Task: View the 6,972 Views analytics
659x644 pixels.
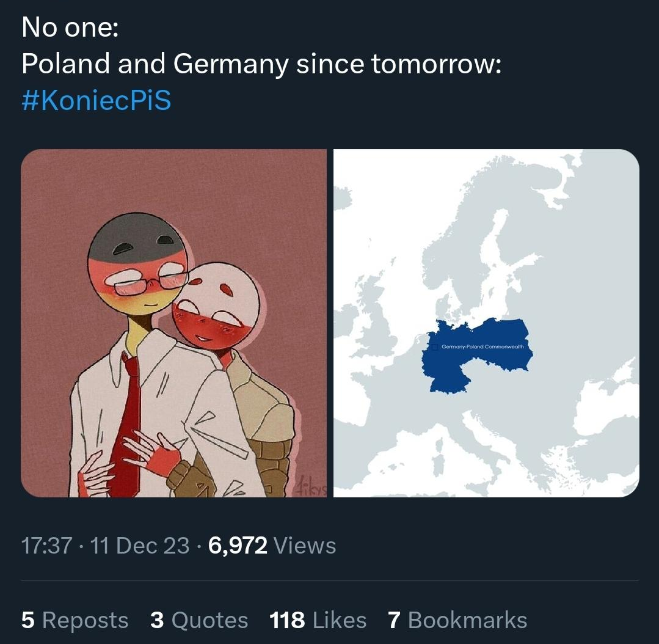Action: pyautogui.click(x=272, y=546)
